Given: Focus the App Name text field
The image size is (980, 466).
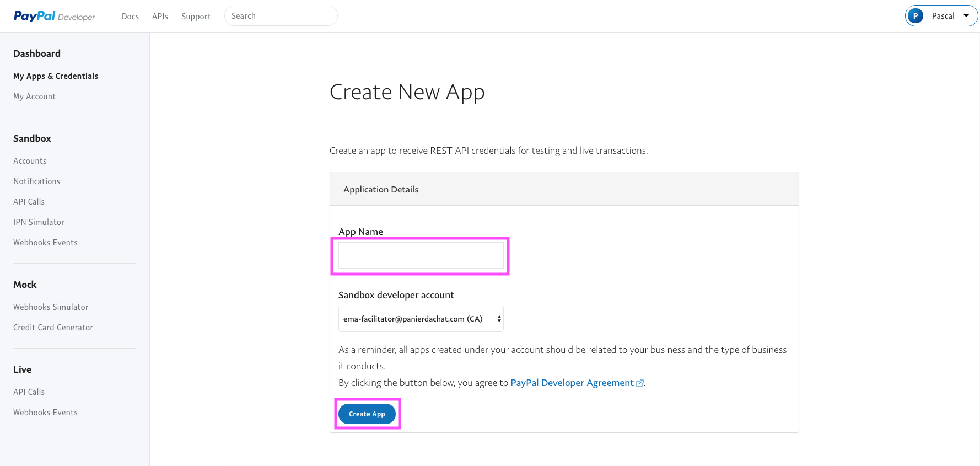Looking at the screenshot, I should pos(421,256).
